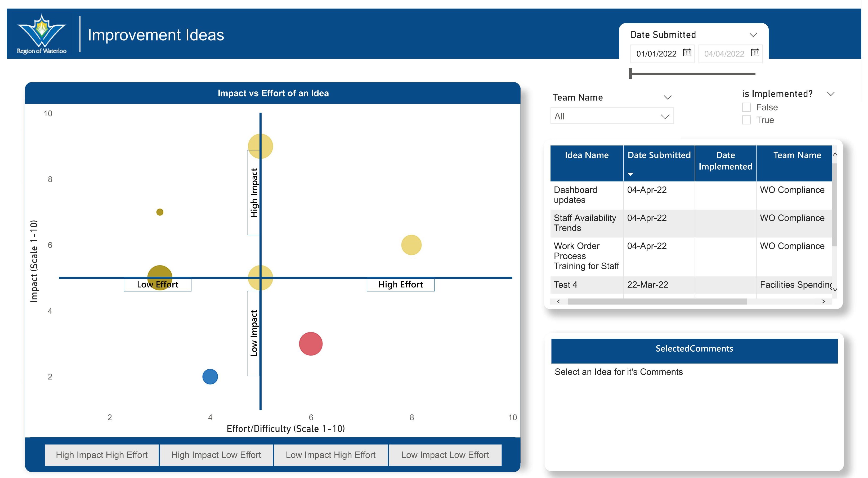Expand the is Implemented slicer chevron
The width and height of the screenshot is (868, 478).
point(831,94)
